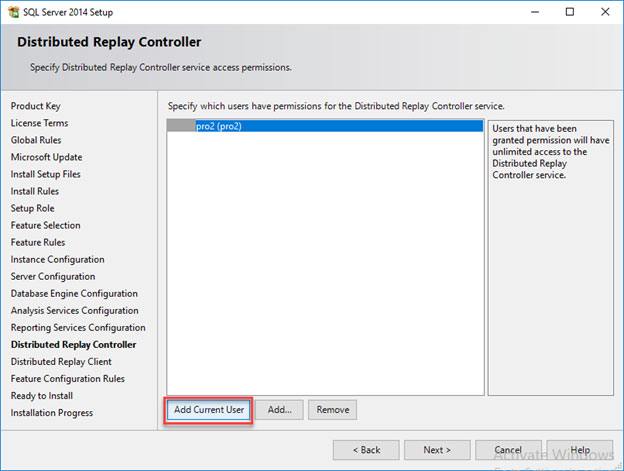Select Installation Progress step

pos(52,413)
